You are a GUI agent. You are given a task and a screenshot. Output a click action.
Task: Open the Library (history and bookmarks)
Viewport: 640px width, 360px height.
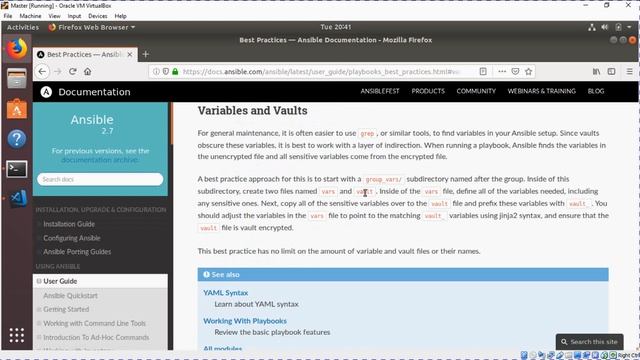pos(596,71)
